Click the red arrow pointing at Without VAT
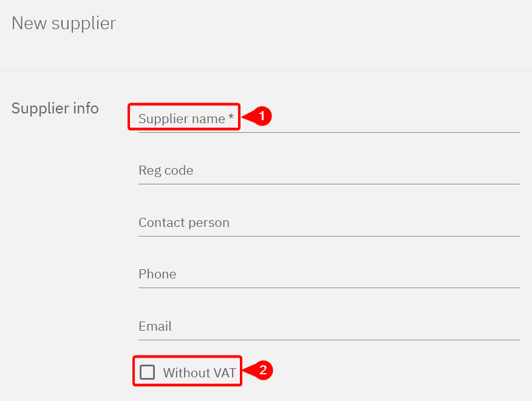Viewport: 532px width, 401px height. click(248, 370)
